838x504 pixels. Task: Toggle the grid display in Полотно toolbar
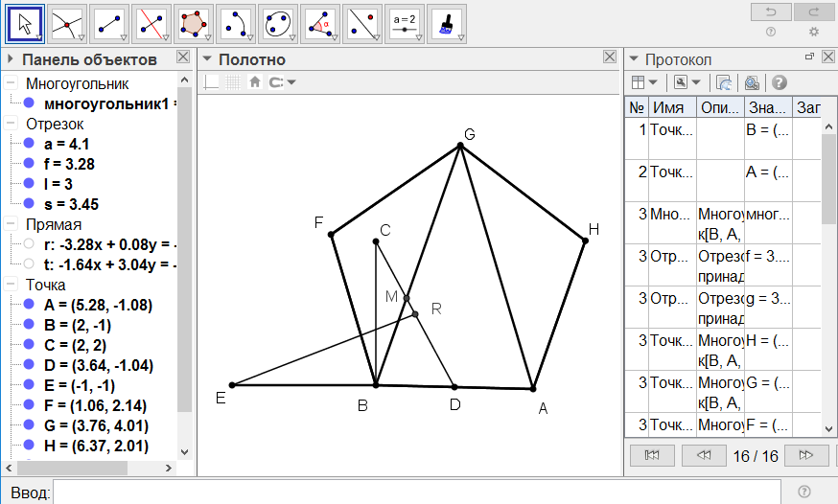point(233,82)
